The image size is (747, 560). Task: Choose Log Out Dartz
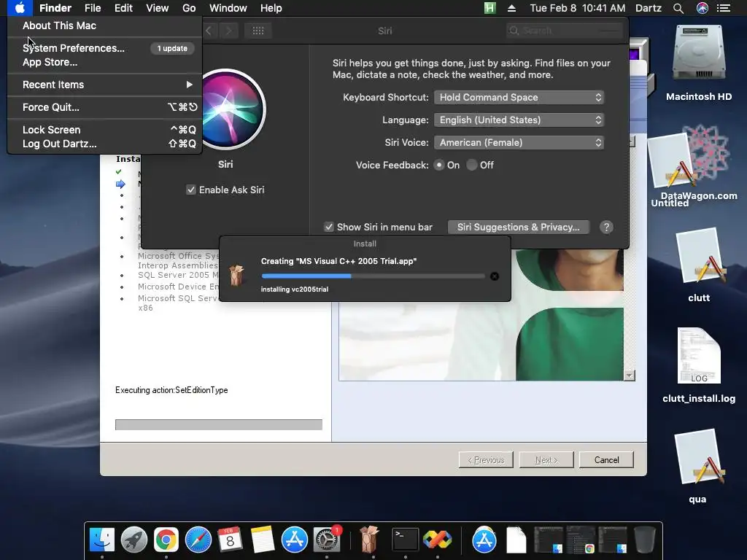(x=105, y=144)
